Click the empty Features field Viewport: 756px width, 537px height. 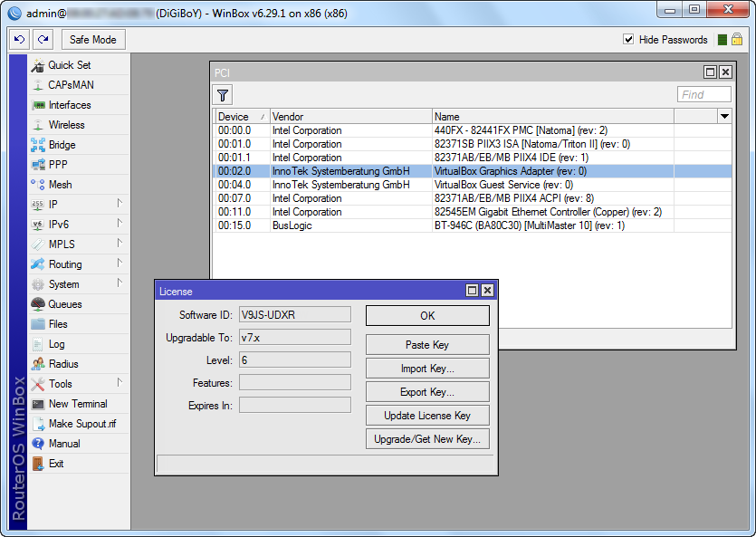click(x=295, y=383)
